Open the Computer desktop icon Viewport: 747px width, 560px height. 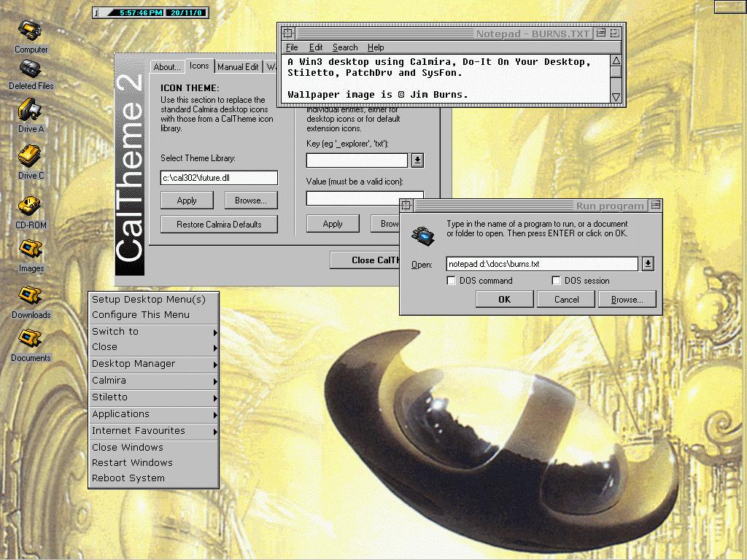[31, 32]
